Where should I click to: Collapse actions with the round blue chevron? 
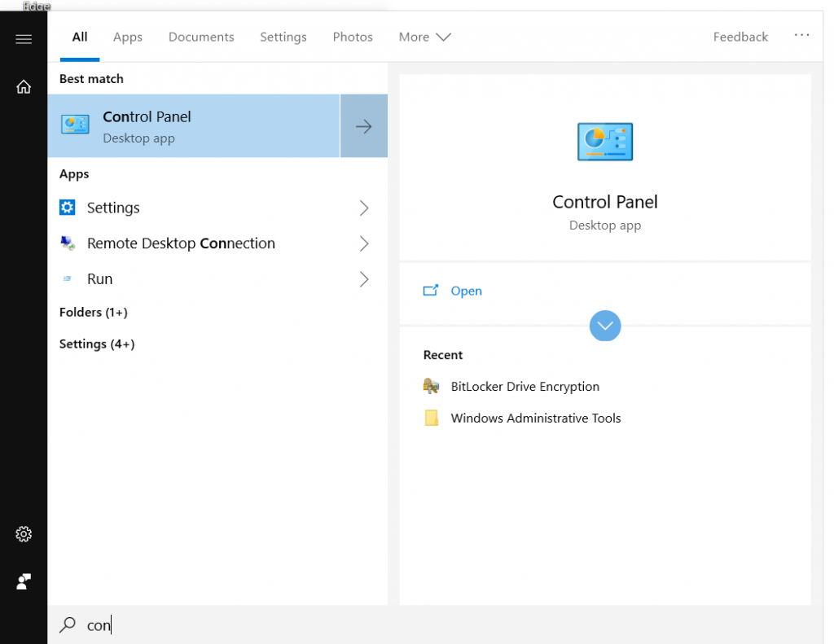click(x=605, y=326)
